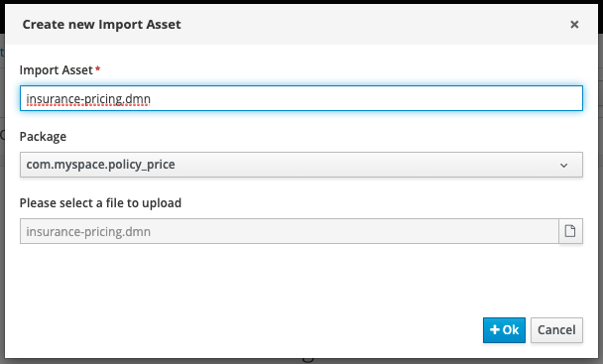Cancel the import asset dialog
The height and width of the screenshot is (364, 603).
coord(556,330)
